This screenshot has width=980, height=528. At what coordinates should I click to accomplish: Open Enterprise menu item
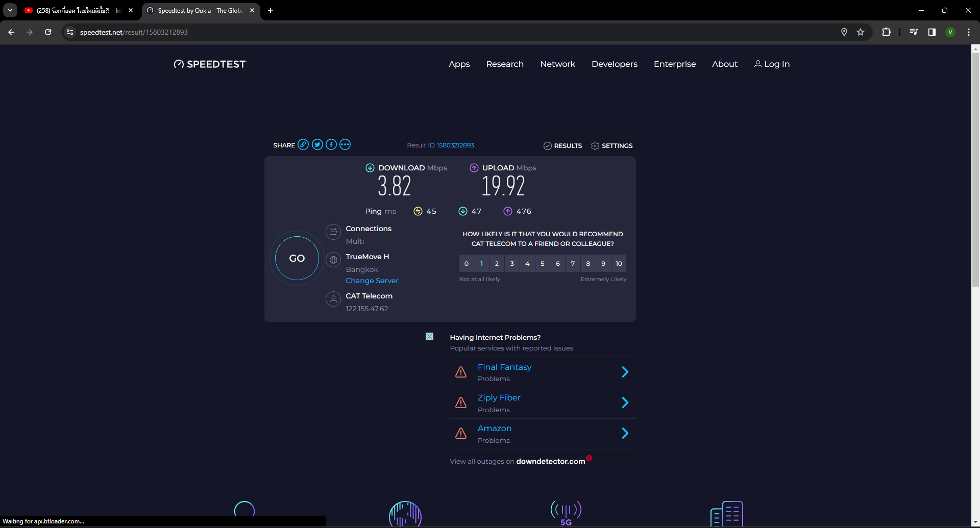tap(675, 64)
